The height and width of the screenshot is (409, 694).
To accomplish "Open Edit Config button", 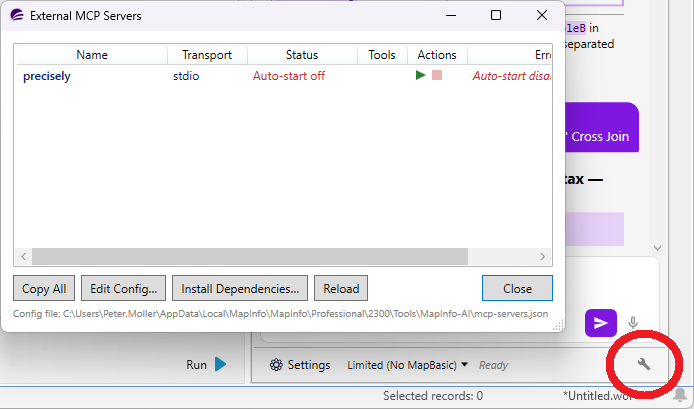I will pyautogui.click(x=123, y=288).
